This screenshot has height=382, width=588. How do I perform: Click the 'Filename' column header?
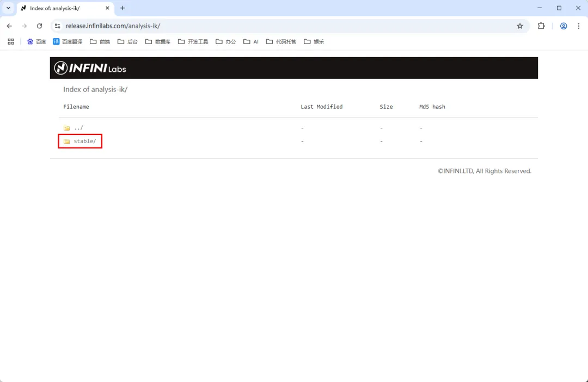coord(76,107)
